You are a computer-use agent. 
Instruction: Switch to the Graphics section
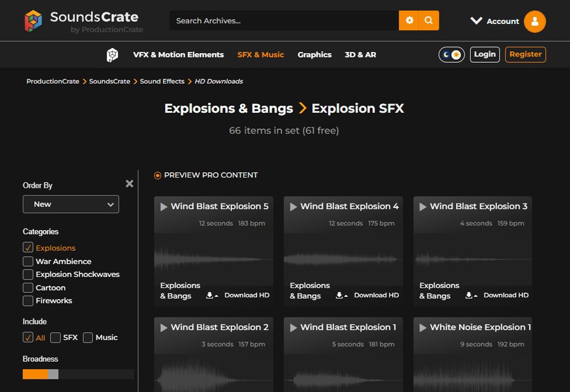pyautogui.click(x=315, y=54)
